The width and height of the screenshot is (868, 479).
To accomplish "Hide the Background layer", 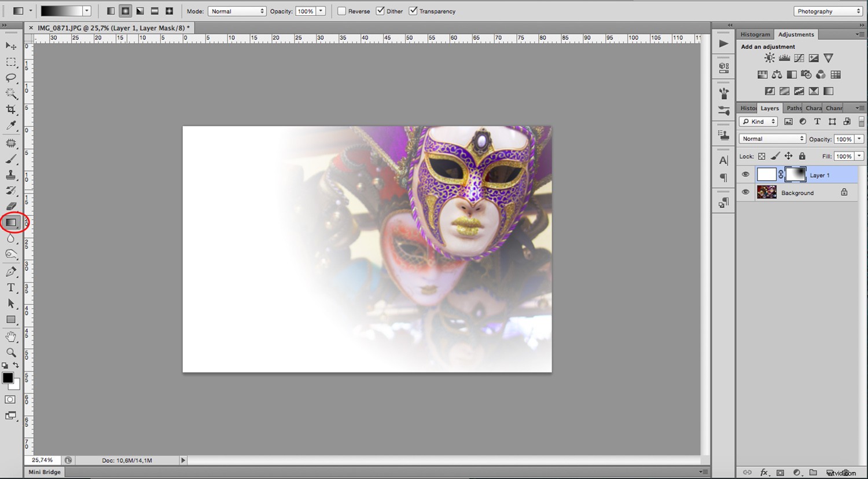I will [746, 192].
